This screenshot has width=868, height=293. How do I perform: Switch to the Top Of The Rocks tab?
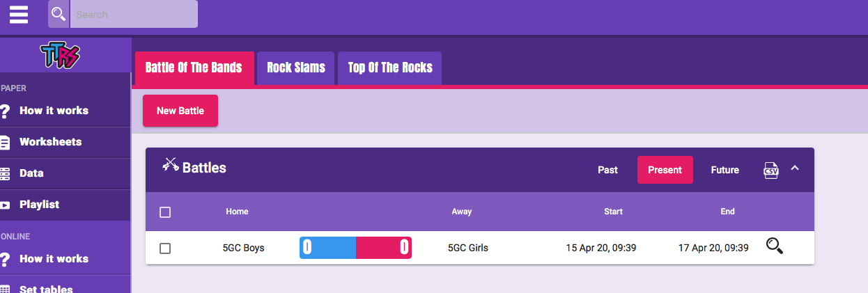390,68
